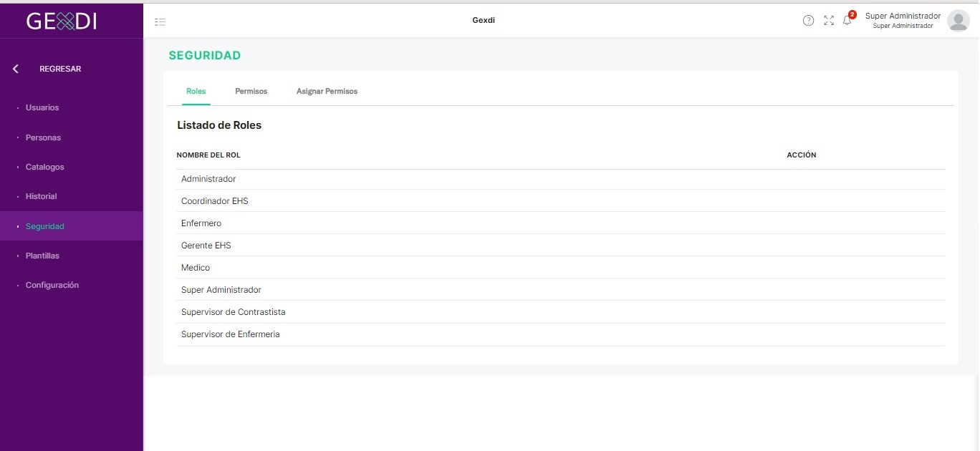The height and width of the screenshot is (451, 980).
Task: Open Configuración in the sidebar
Action: 52,285
